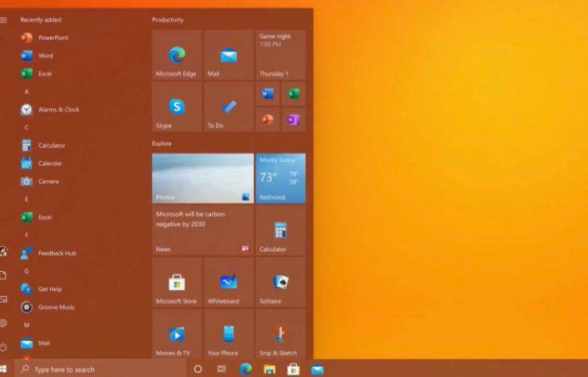Click the Recently added heading
Screen dimensions: 588x377
(x=41, y=20)
